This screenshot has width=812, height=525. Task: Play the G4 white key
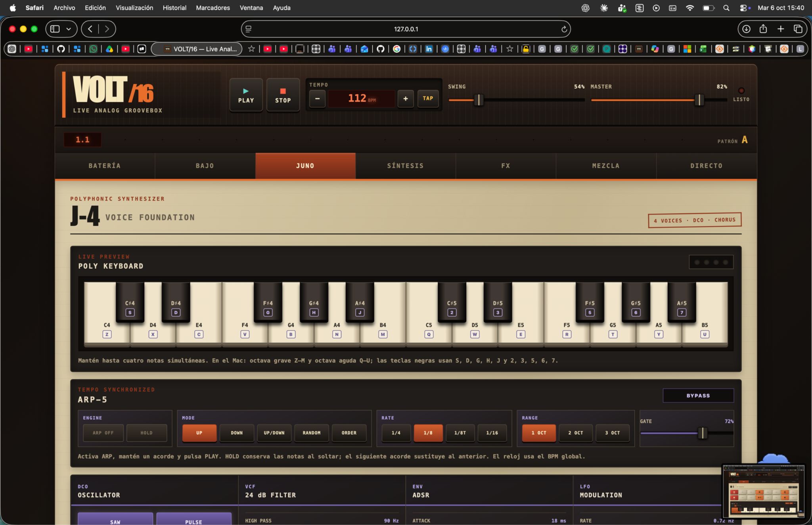pos(291,332)
